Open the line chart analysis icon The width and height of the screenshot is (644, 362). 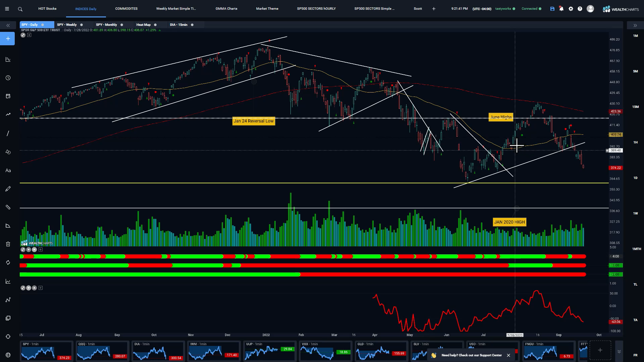pos(8,281)
